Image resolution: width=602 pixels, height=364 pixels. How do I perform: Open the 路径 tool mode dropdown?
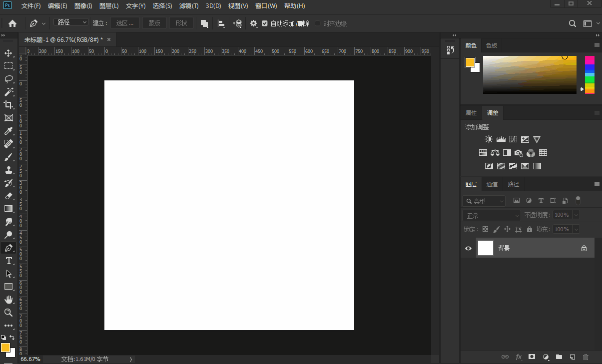[71, 22]
